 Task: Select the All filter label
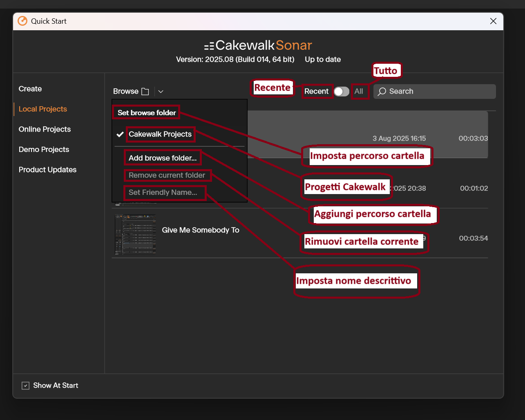coord(359,92)
